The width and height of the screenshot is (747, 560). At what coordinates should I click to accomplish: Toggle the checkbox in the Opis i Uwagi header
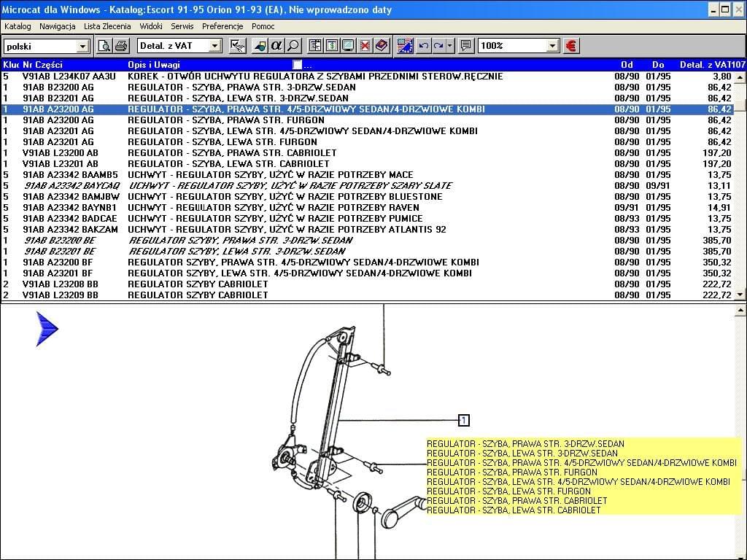[x=297, y=65]
